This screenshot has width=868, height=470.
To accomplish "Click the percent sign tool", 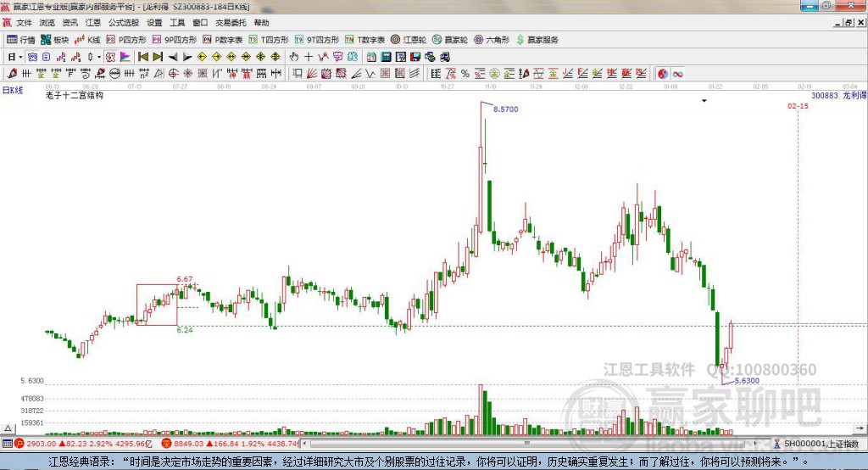I will click(x=465, y=73).
